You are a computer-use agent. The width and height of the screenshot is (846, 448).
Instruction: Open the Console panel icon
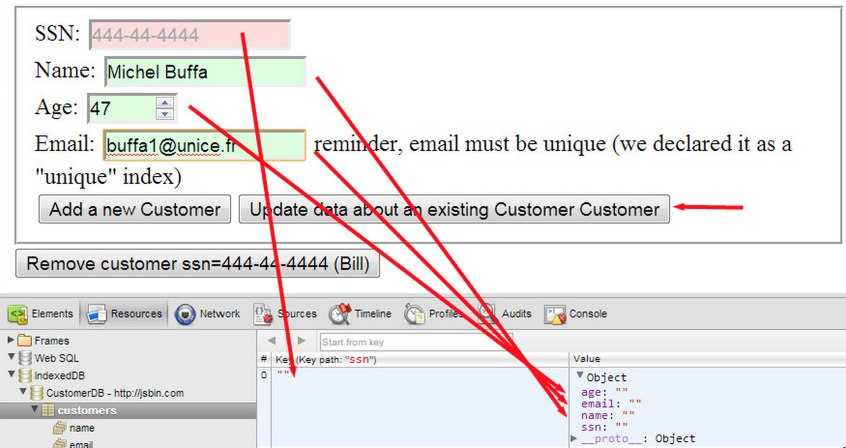555,314
